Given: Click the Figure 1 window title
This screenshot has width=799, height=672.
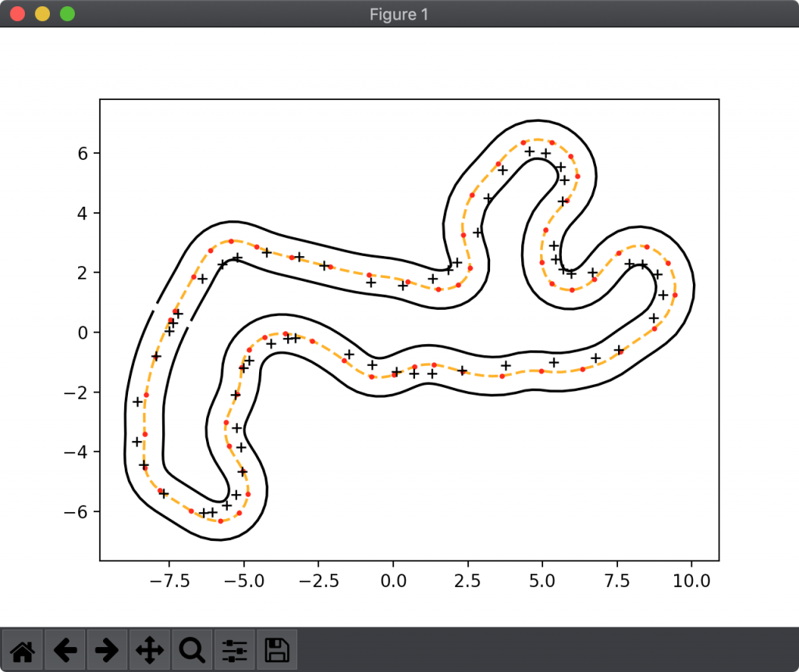Looking at the screenshot, I should pos(399,14).
